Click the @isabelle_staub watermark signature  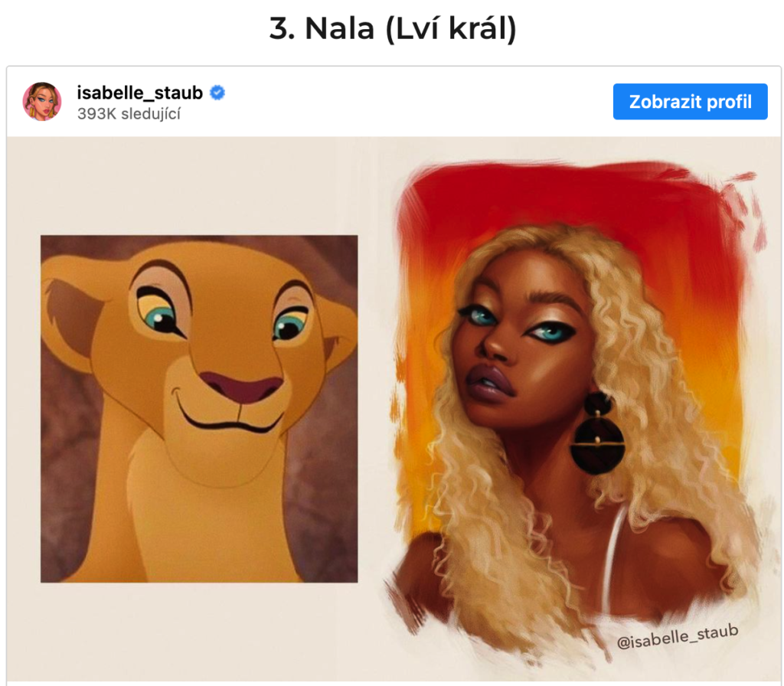(x=678, y=636)
